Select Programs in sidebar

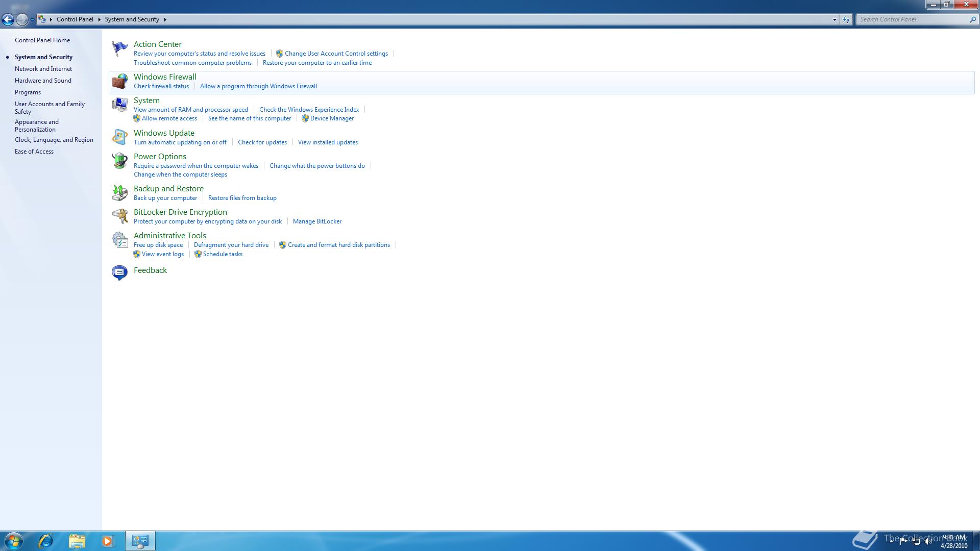click(x=28, y=92)
